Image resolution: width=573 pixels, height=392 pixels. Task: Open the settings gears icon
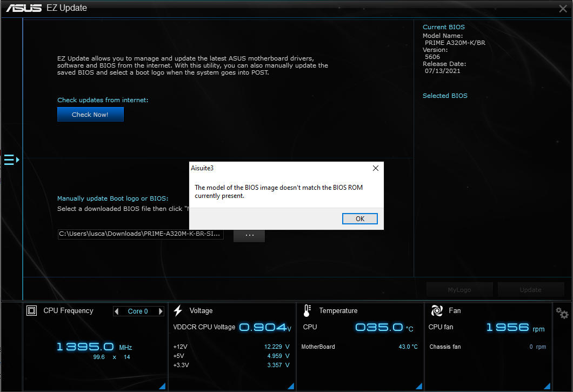click(x=562, y=313)
